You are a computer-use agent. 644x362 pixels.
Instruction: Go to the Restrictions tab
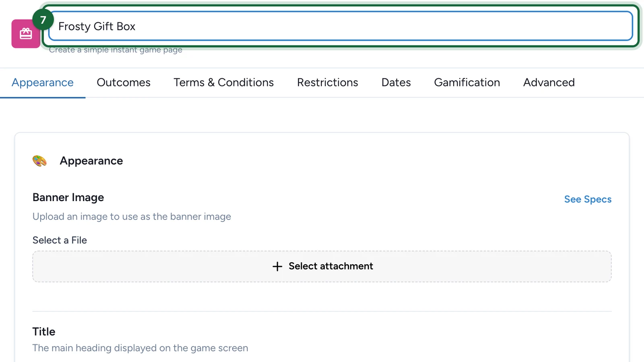click(x=328, y=82)
